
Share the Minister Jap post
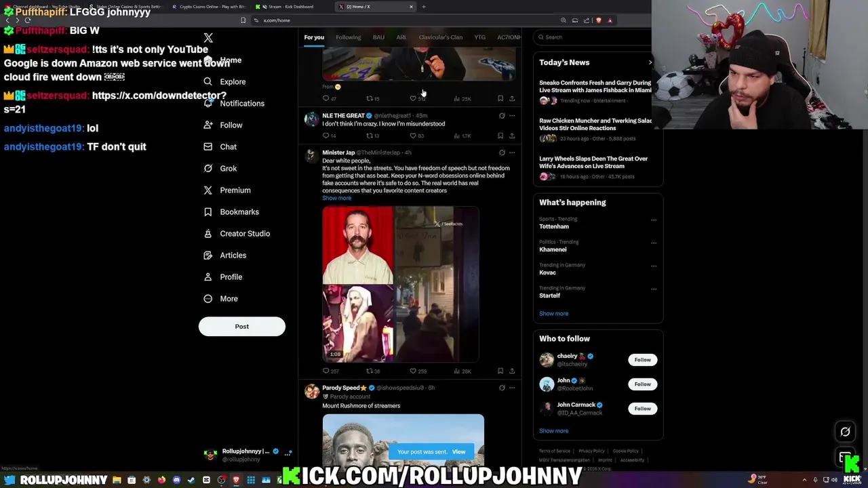[512, 371]
